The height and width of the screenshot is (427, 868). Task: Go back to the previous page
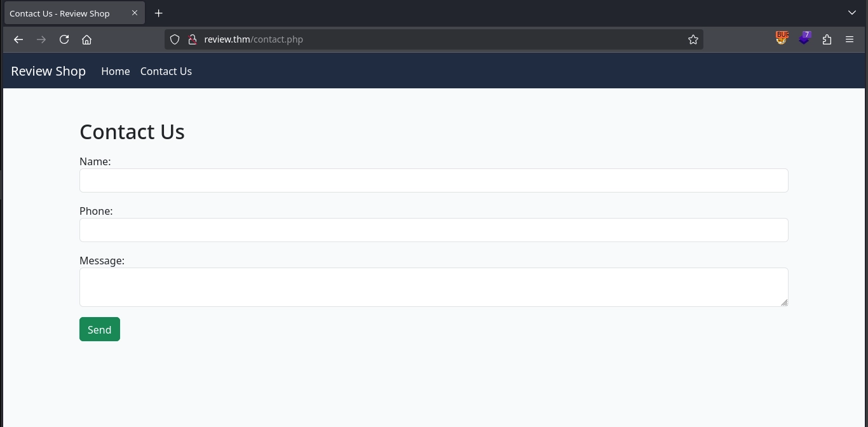pos(18,39)
